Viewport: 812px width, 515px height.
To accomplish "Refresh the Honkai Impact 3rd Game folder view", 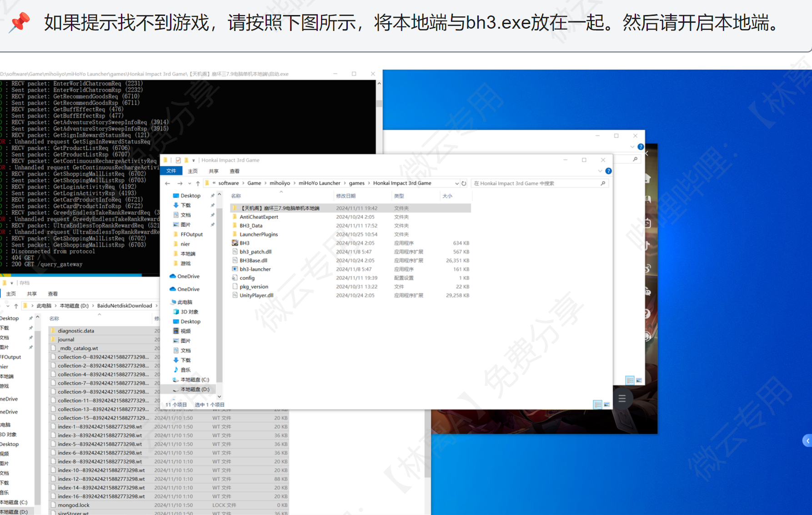I will point(464,183).
